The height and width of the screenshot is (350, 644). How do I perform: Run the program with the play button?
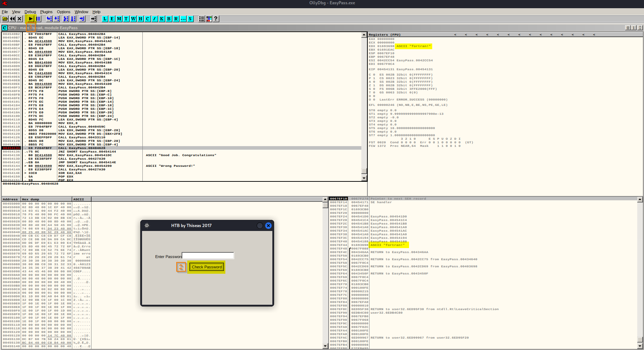click(x=31, y=19)
